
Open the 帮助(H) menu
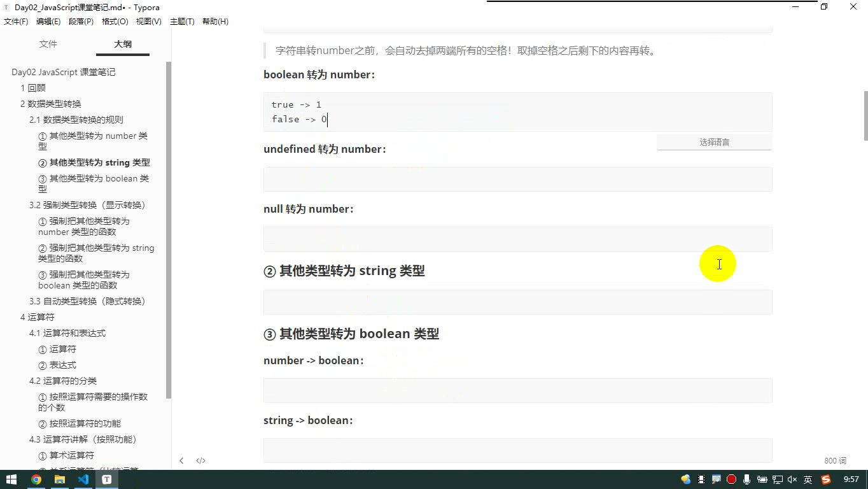tap(215, 22)
